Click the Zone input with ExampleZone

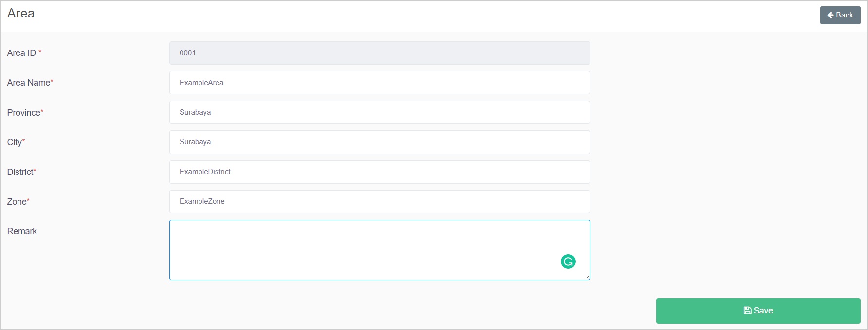380,201
